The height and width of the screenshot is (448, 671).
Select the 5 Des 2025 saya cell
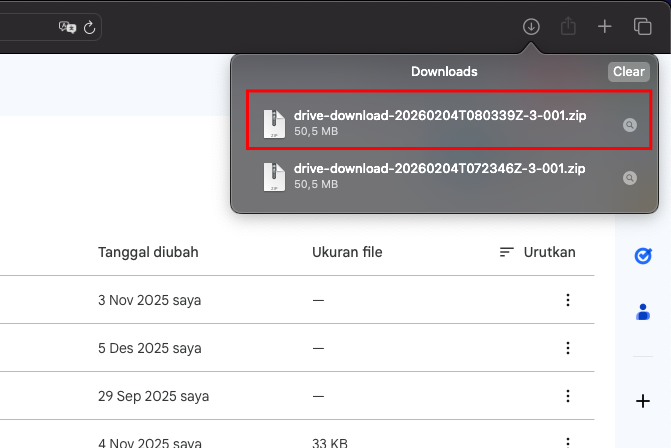point(149,348)
